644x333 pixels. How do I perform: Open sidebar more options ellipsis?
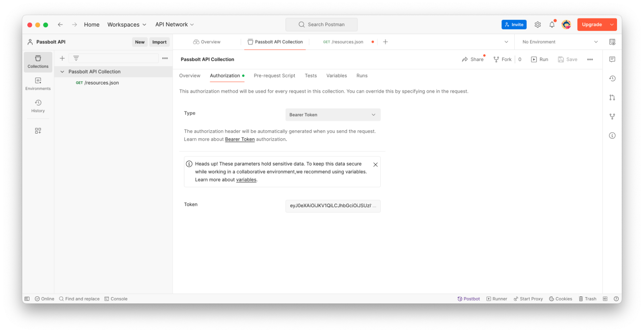pos(165,58)
